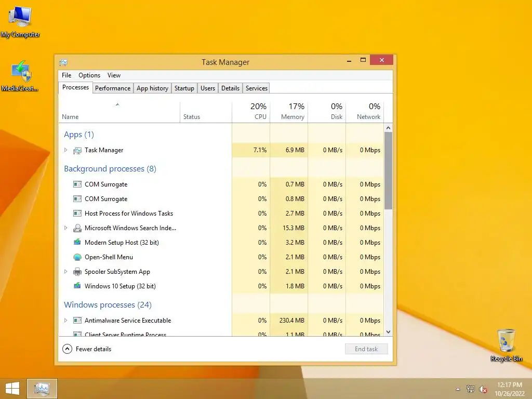Sort by the Disk column header
532x399 pixels.
pyautogui.click(x=327, y=112)
